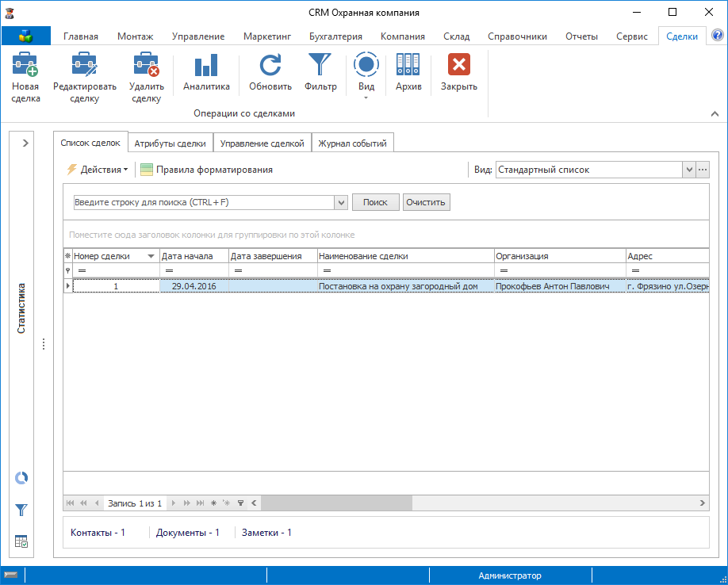The image size is (728, 585).
Task: Click the search string input field
Action: click(x=204, y=202)
